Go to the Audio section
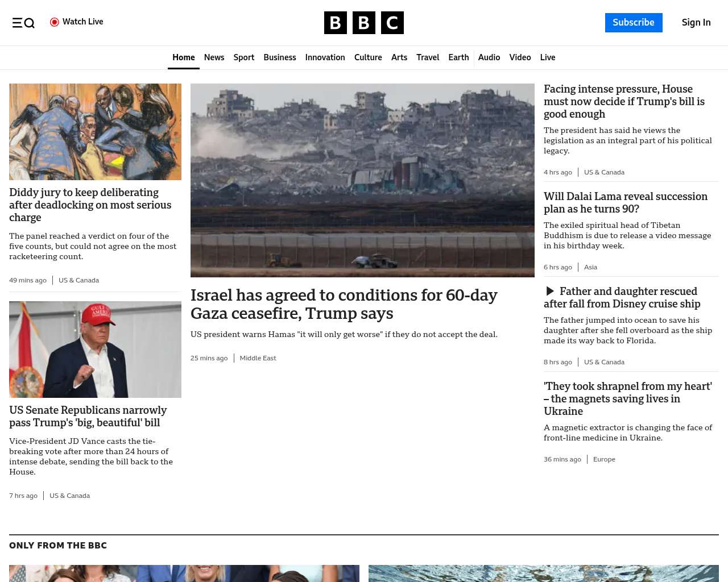728x582 pixels. (x=489, y=57)
